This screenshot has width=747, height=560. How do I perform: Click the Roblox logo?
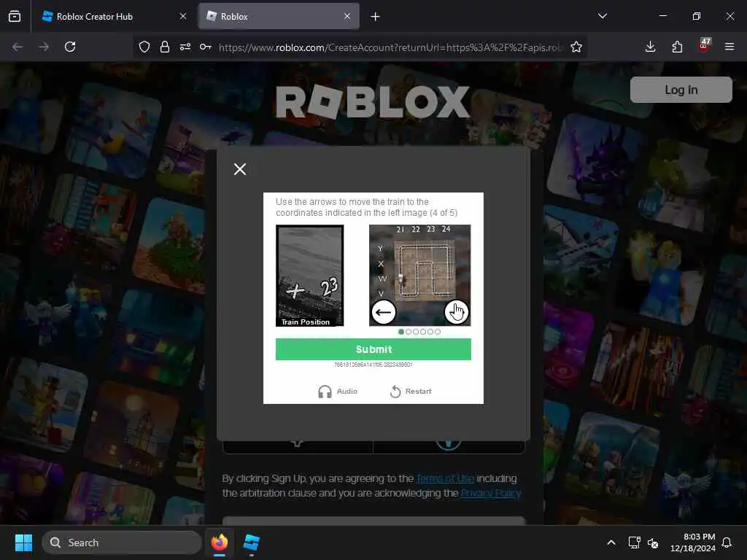click(x=373, y=102)
